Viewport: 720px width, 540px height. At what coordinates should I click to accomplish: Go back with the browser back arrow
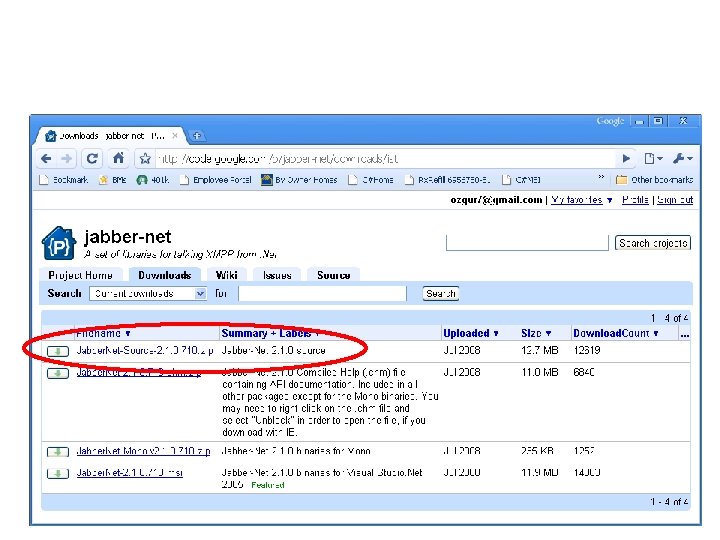pos(46,159)
